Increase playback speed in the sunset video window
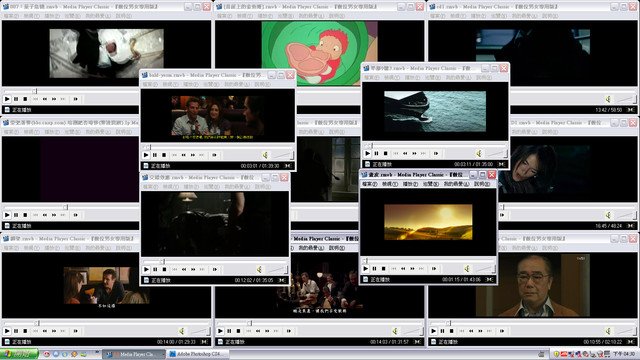The width and height of the screenshot is (640, 360). 412,269
